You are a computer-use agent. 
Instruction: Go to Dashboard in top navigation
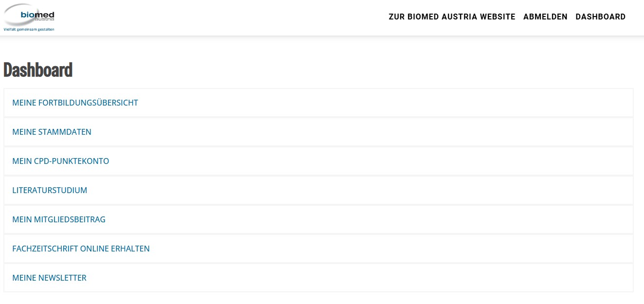click(x=600, y=17)
